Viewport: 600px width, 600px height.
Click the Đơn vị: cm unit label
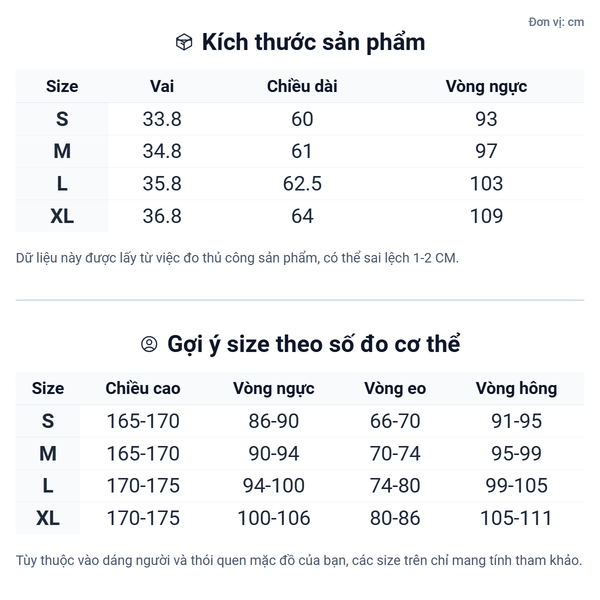(556, 22)
